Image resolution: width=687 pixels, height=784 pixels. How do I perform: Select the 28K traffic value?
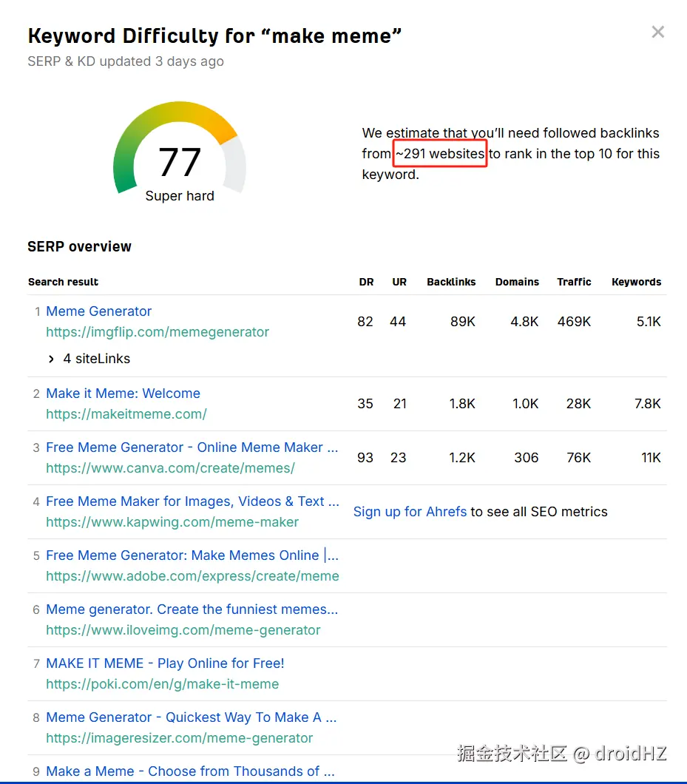point(578,404)
